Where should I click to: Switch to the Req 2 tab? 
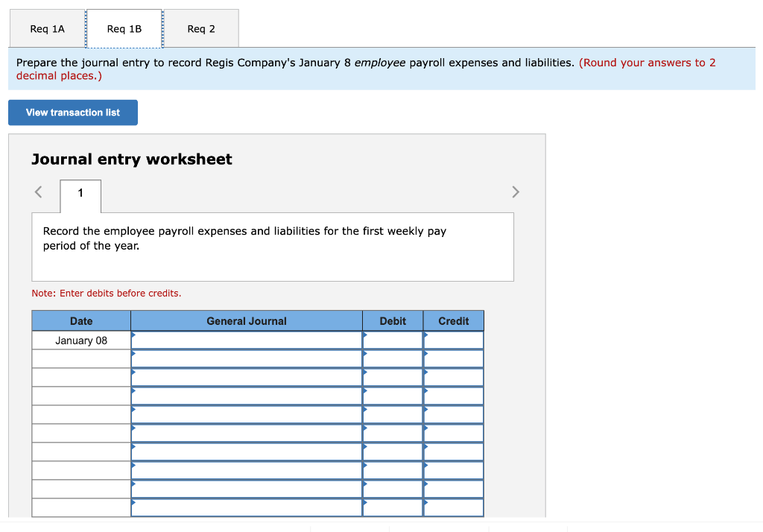(x=201, y=28)
